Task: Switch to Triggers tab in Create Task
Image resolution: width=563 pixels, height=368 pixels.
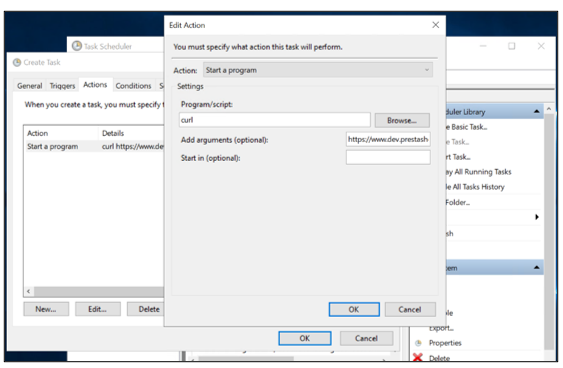Action: pos(62,86)
